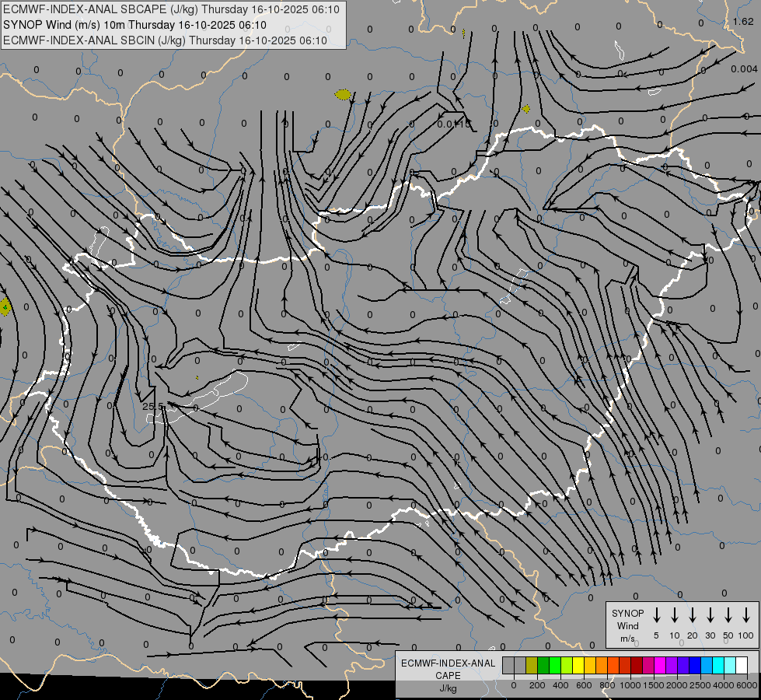The height and width of the screenshot is (700, 761).
Task: Click the 'SYNOP Wind m/s' legend label
Action: coord(627,625)
